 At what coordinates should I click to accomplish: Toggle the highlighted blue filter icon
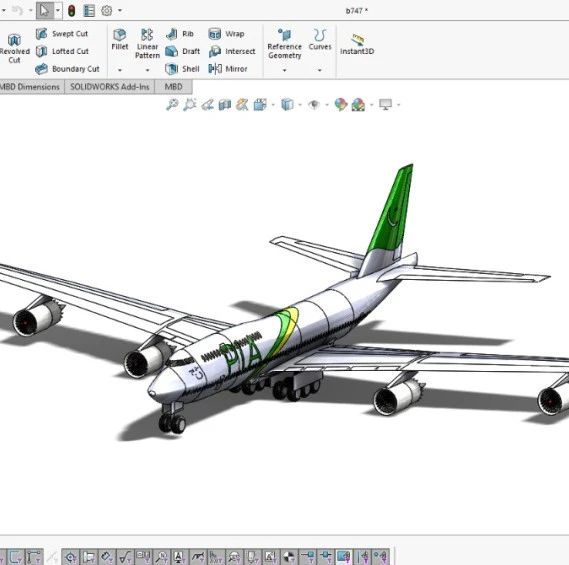pos(343,556)
